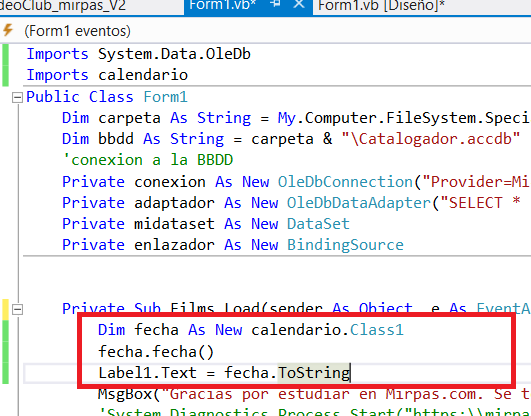
Task: Click the fecha.fecha() method call
Action: coord(156,352)
